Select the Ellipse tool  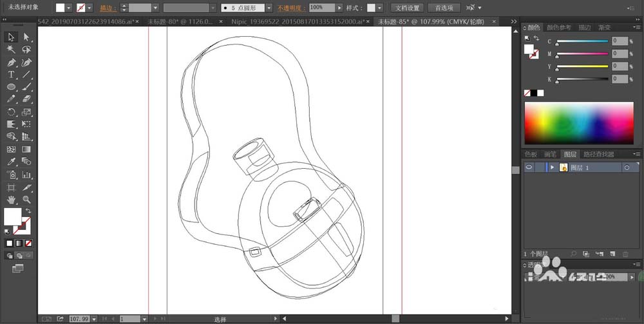coord(11,87)
